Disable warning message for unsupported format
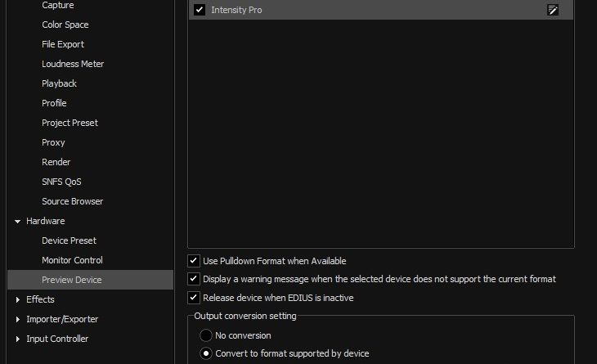 point(194,279)
